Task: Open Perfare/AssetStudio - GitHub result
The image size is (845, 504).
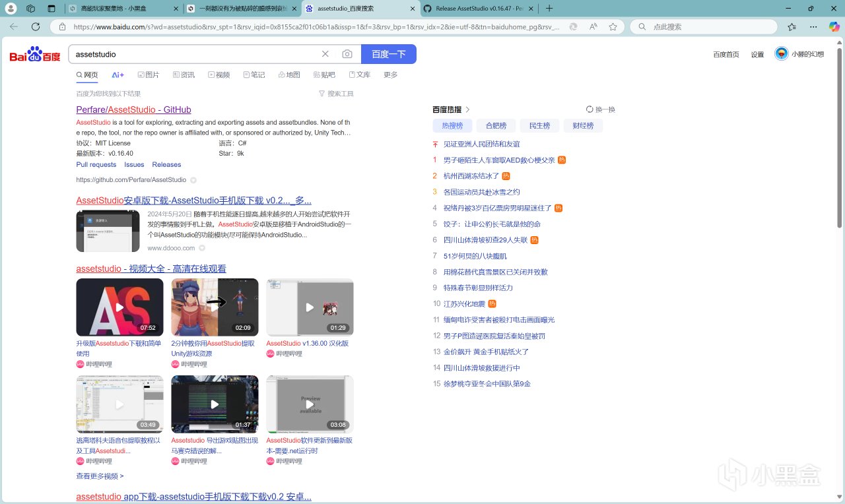Action: tap(133, 110)
